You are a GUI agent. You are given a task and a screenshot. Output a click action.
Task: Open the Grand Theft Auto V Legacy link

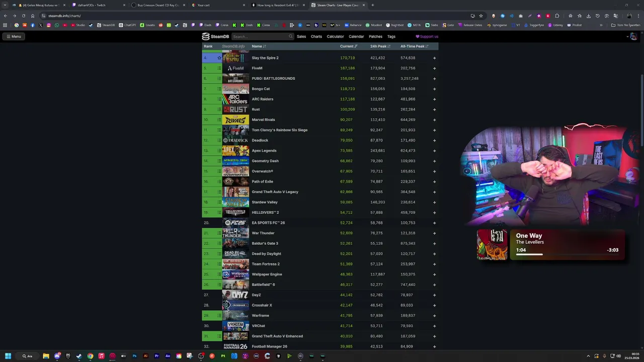pos(275,192)
